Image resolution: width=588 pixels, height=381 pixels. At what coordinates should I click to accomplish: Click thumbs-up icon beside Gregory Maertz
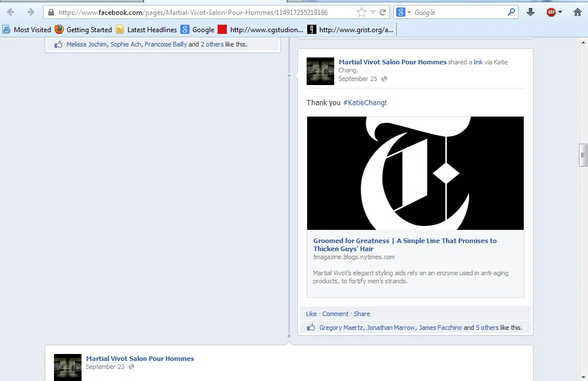point(311,328)
